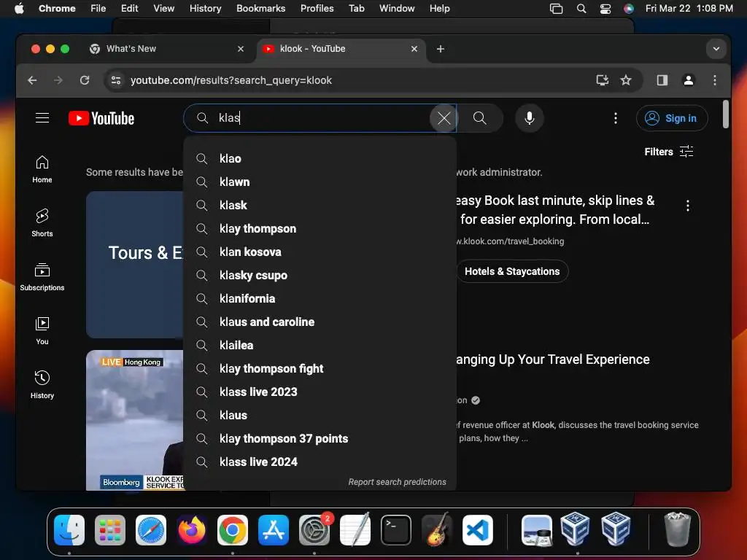This screenshot has width=747, height=560.
Task: Open Spotlight search in menu bar
Action: (581, 8)
